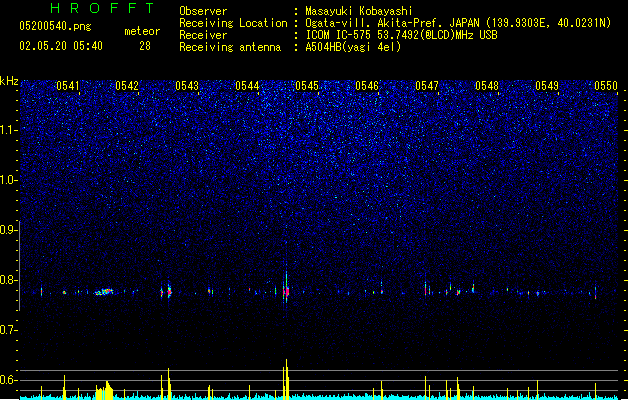The height and width of the screenshot is (400, 629).
Task: Click the tallest yellow intensity spike near 0545
Action: tap(286, 379)
